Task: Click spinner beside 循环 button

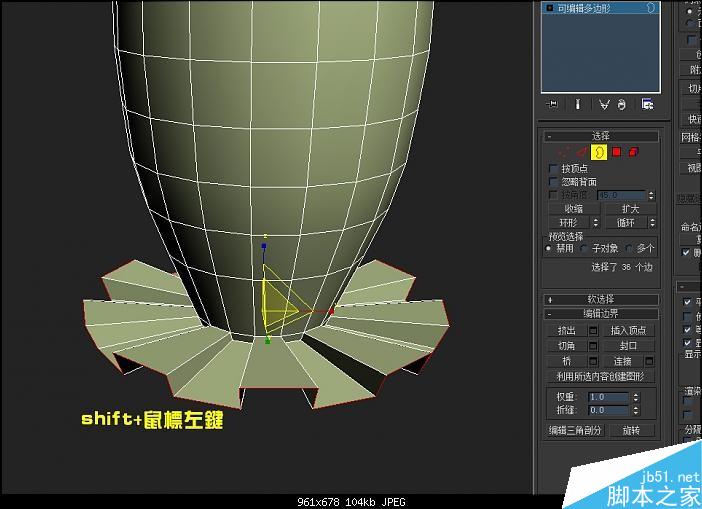Action: [652, 222]
